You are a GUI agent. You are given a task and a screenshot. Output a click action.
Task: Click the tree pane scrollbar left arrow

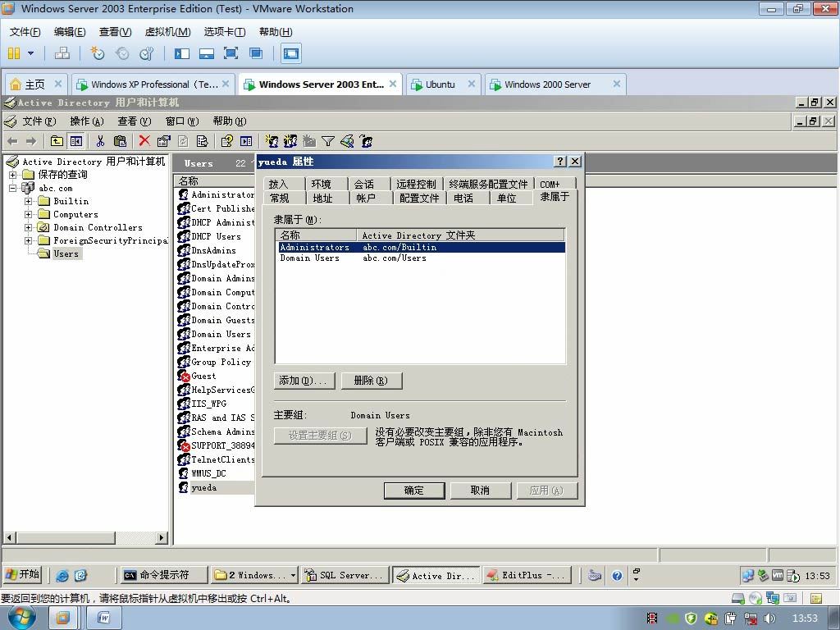point(9,537)
